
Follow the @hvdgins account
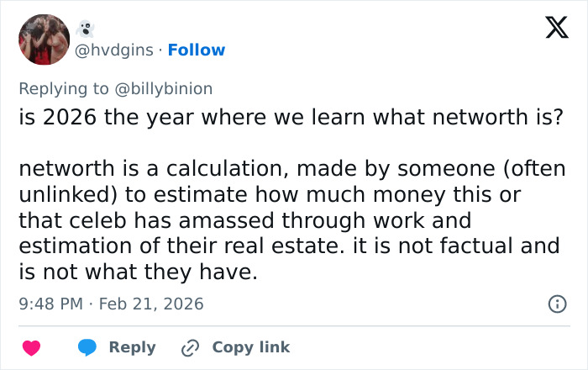(197, 50)
